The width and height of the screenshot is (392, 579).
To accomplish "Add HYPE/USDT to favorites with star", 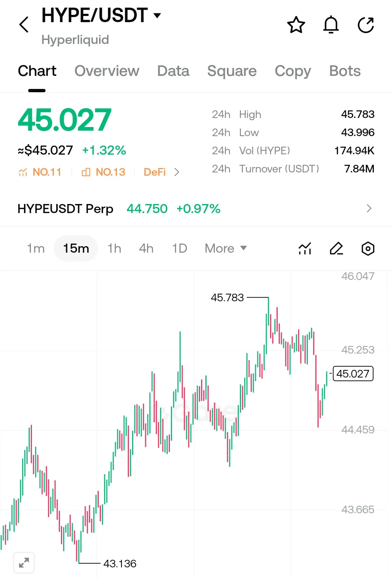I will (x=296, y=25).
